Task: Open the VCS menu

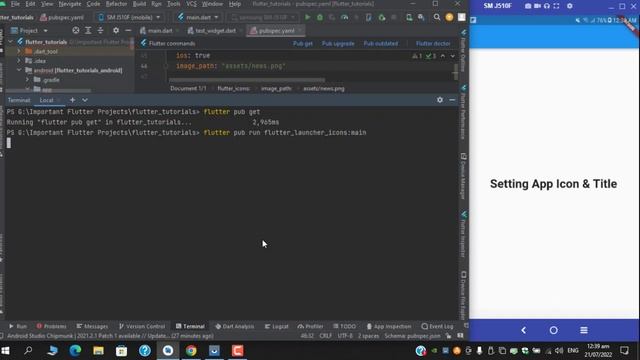Action: [x=191, y=4]
